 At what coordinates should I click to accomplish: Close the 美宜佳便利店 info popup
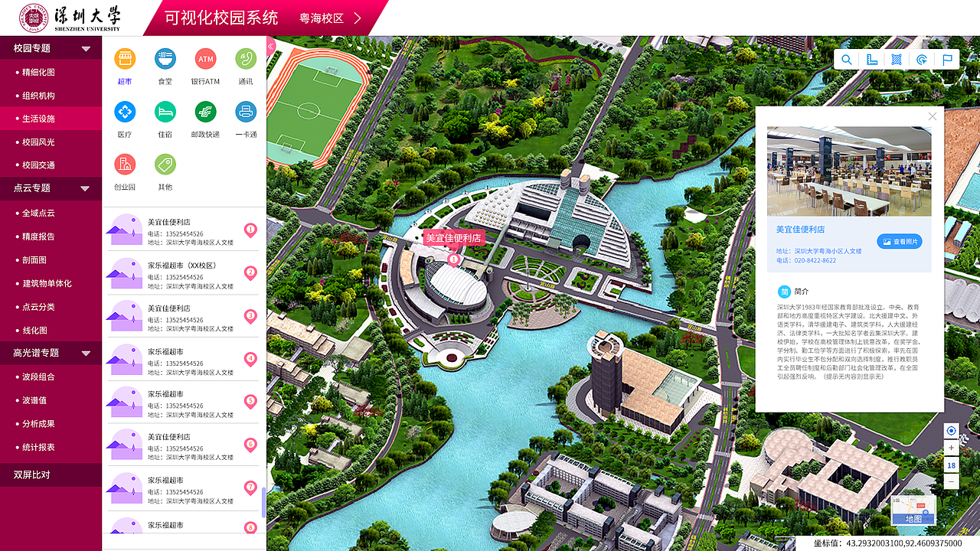[932, 116]
